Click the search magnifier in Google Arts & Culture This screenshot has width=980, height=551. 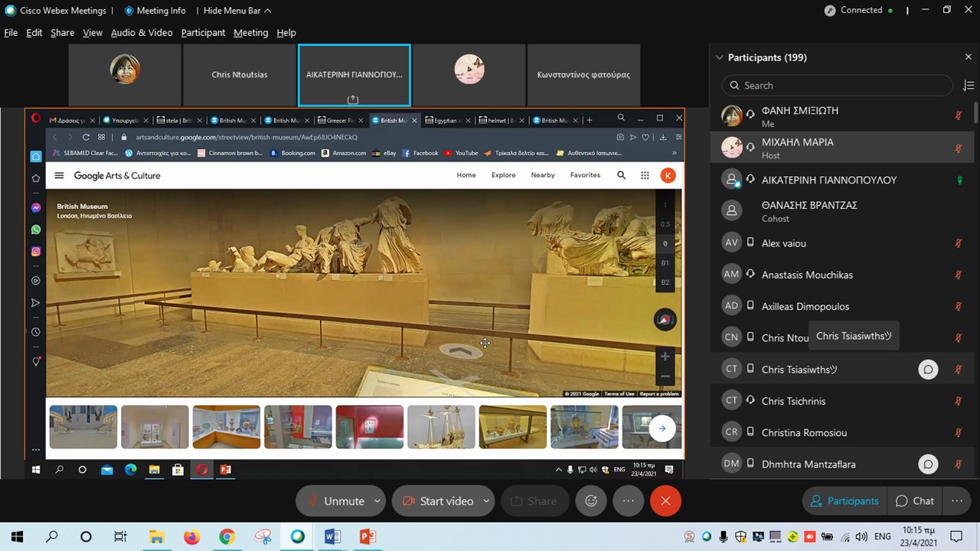tap(621, 175)
